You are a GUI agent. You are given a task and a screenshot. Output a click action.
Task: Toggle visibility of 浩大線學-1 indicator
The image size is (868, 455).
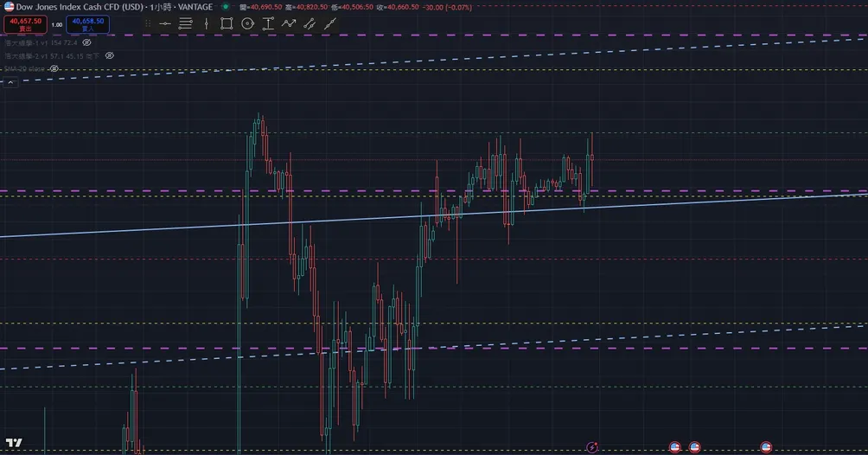tap(87, 42)
